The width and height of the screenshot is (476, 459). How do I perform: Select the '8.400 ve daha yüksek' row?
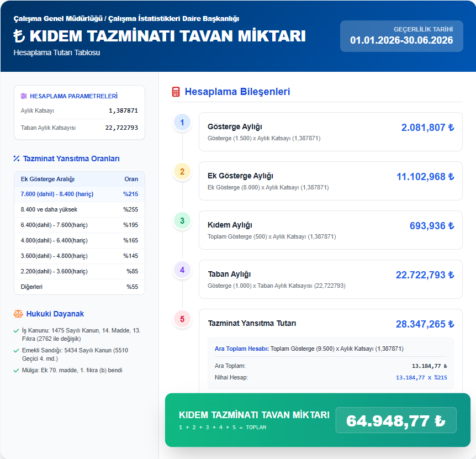coord(79,209)
